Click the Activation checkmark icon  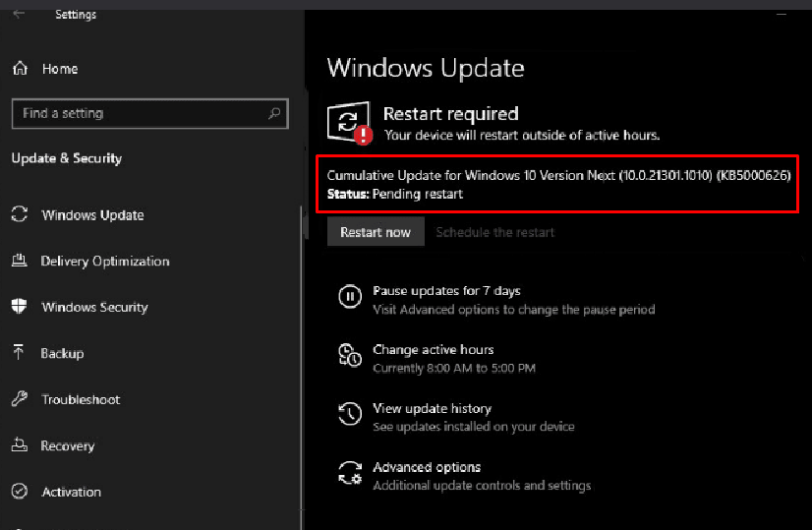click(x=19, y=492)
